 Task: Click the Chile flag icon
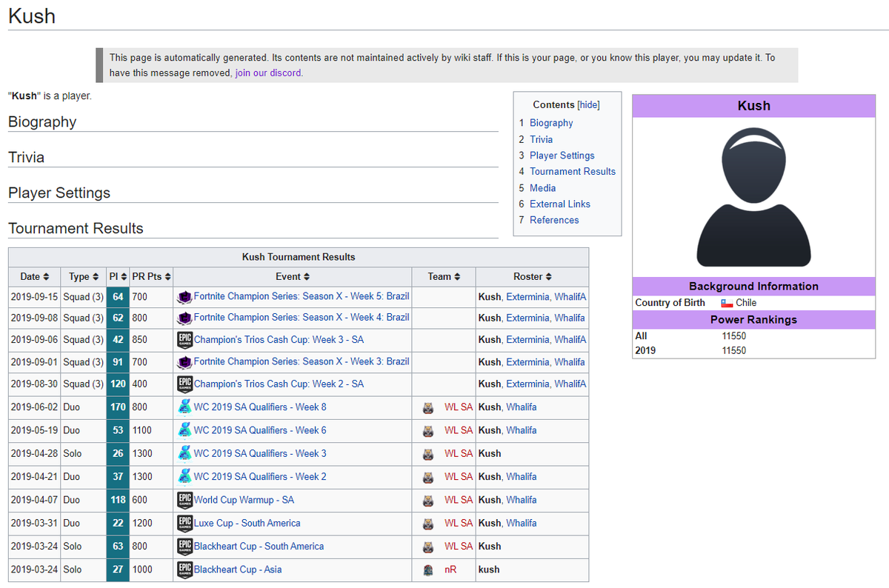pyautogui.click(x=727, y=303)
